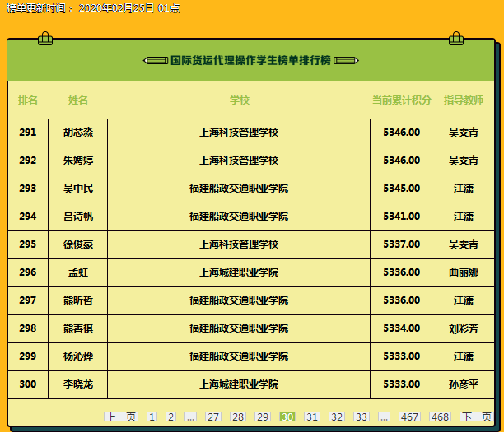Select page 31 in pagination
This screenshot has height=433, width=504.
click(312, 417)
